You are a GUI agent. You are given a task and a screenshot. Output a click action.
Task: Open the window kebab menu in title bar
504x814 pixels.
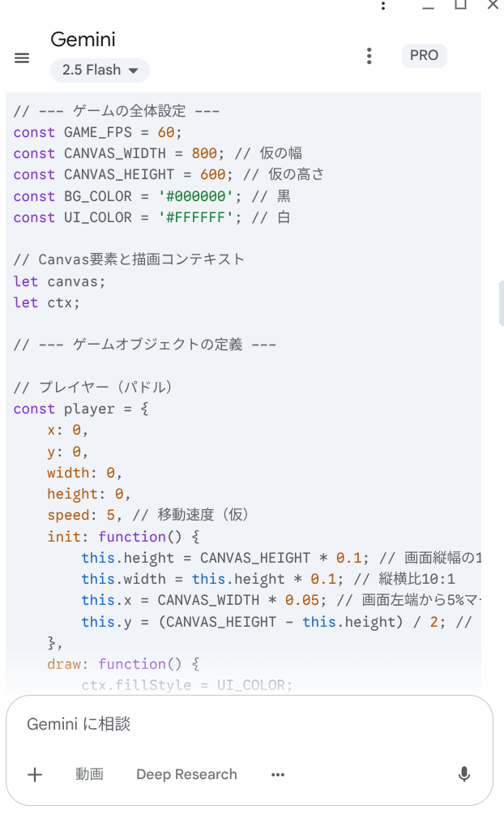click(x=383, y=6)
